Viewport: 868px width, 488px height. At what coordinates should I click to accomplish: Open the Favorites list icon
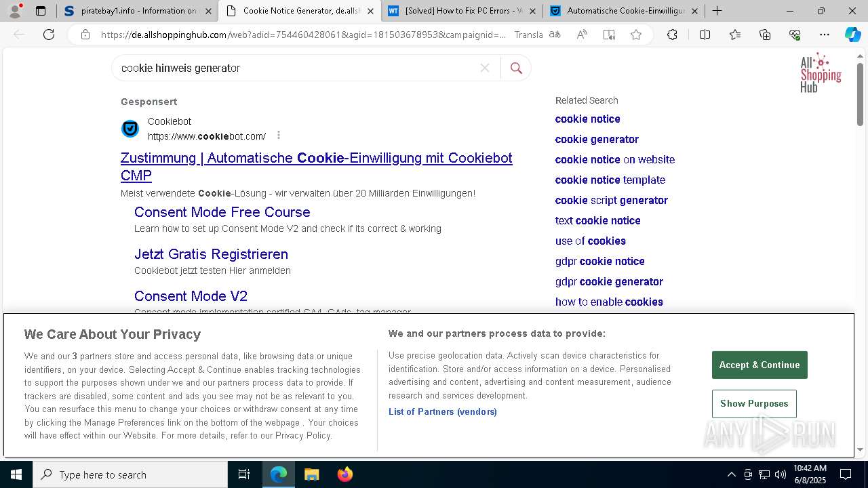(735, 35)
